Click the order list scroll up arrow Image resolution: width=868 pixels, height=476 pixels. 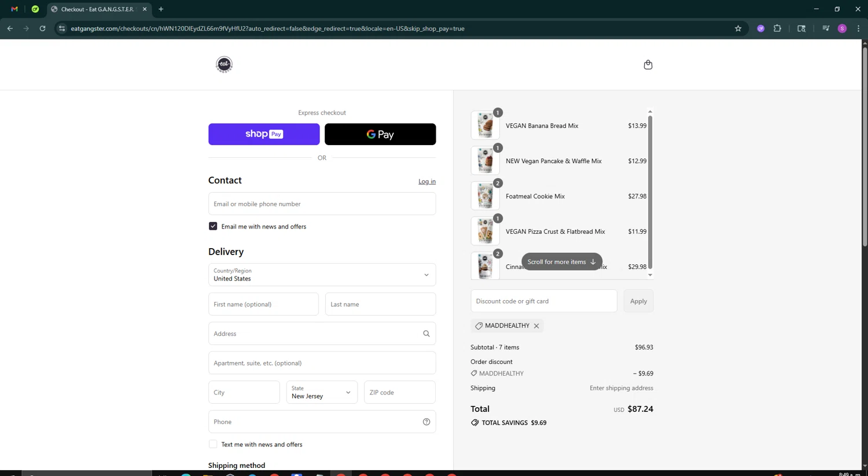(650, 112)
